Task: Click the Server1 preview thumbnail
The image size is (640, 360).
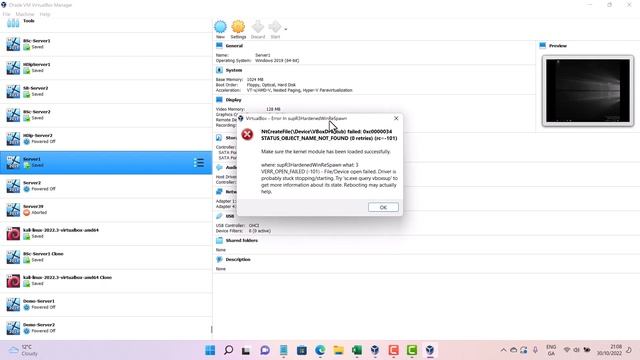Action: tap(588, 91)
